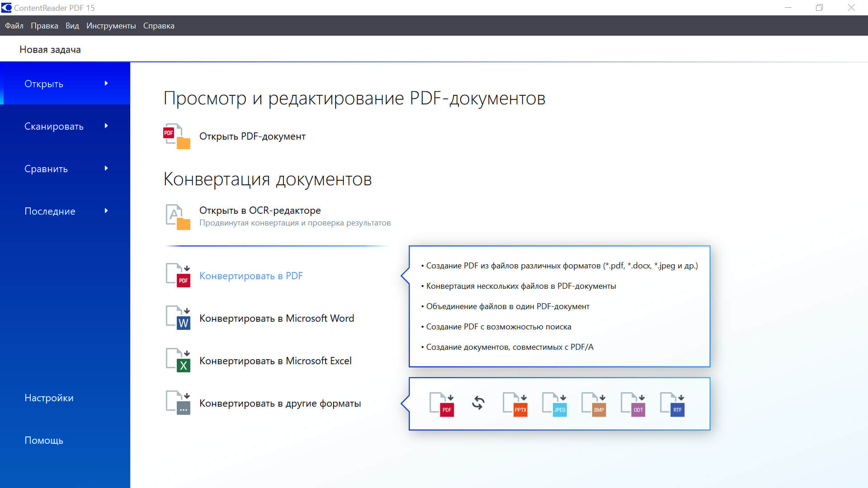The height and width of the screenshot is (488, 868).
Task: Click the Сравнить sidebar section
Action: click(65, 169)
